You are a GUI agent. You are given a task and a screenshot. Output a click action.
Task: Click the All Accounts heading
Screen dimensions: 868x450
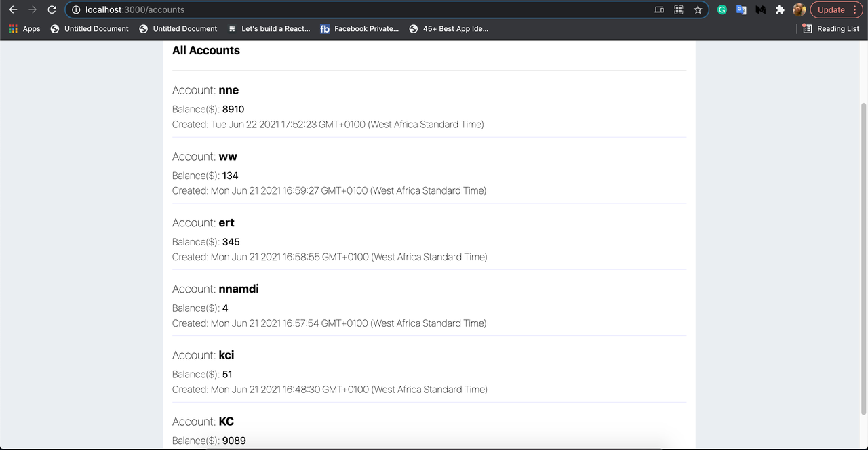(206, 50)
